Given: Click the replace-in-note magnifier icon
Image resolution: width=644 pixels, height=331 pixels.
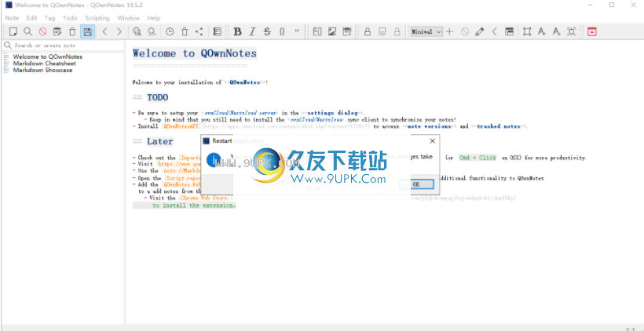Looking at the screenshot, I should pyautogui.click(x=152, y=31).
